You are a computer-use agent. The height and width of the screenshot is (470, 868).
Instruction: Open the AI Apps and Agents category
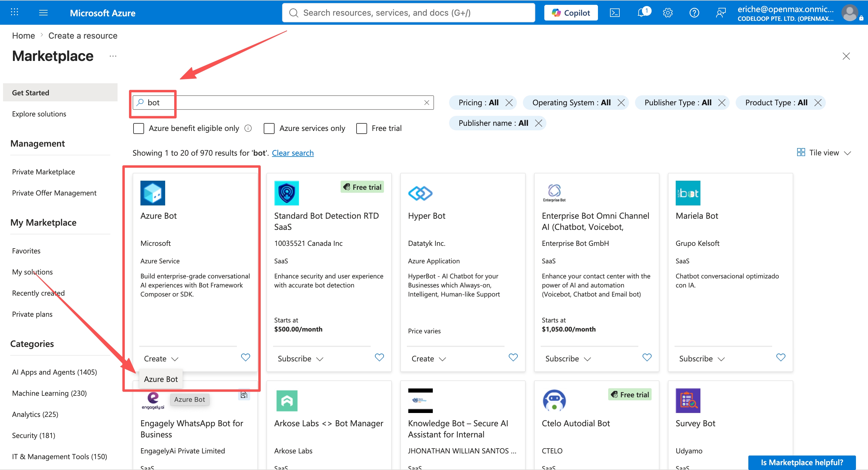[55, 372]
